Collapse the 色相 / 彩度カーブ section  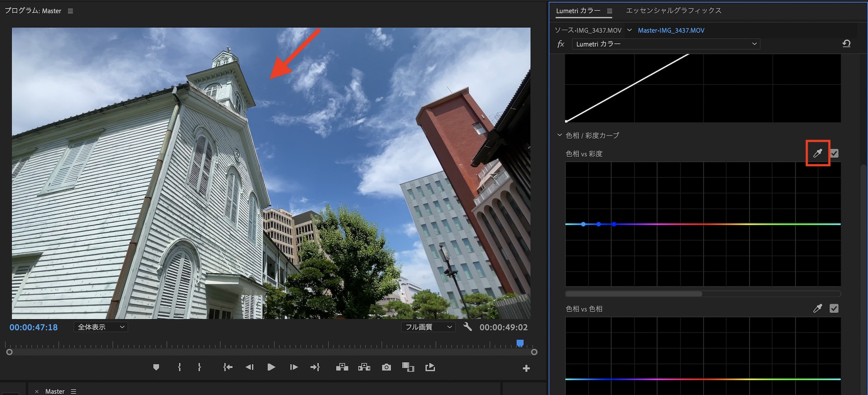(559, 135)
